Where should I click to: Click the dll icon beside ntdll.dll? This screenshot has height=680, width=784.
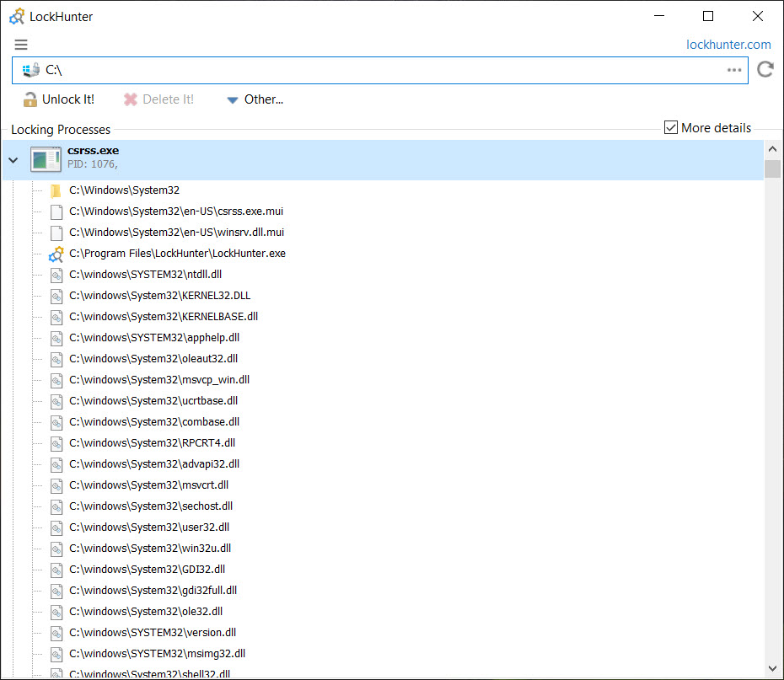(56, 275)
